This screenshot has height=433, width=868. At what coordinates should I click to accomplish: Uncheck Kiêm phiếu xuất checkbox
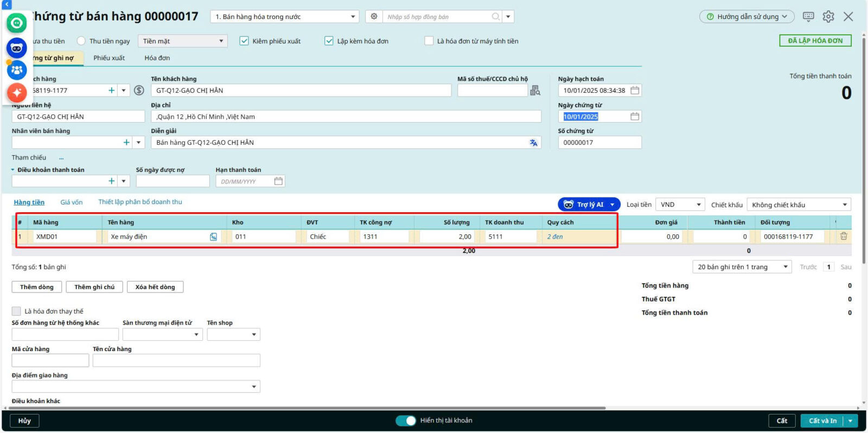[244, 41]
